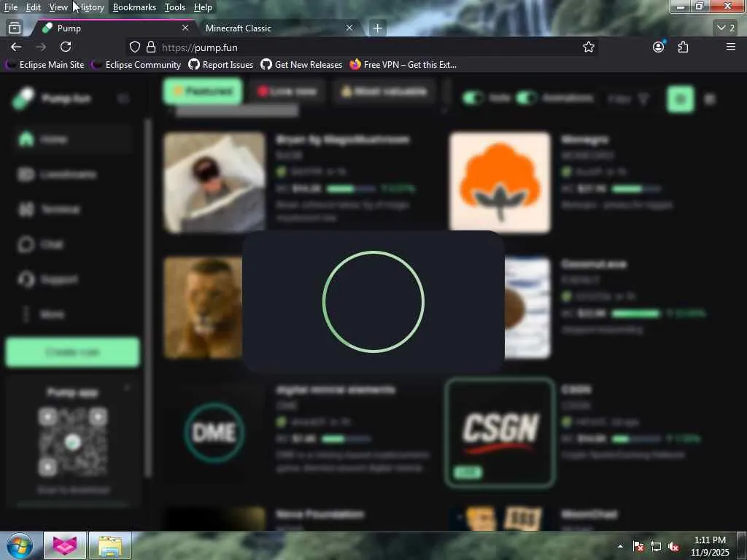Open the Tools menu
This screenshot has width=747, height=560.
tap(175, 7)
